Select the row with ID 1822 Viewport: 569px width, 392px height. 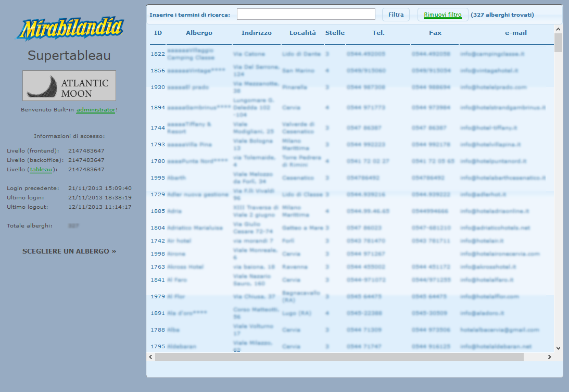tap(351, 54)
